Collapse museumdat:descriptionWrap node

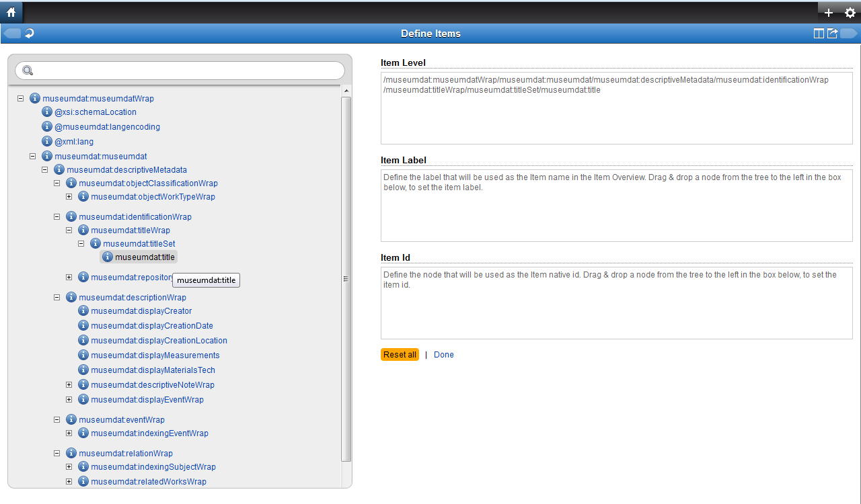[x=57, y=297]
